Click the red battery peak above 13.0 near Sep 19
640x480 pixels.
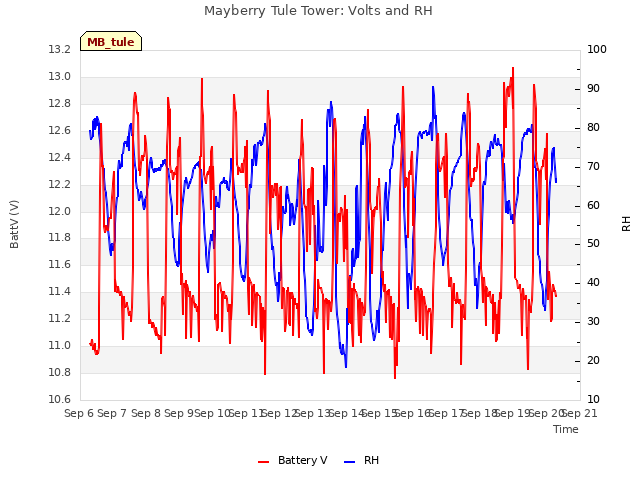coord(513,69)
